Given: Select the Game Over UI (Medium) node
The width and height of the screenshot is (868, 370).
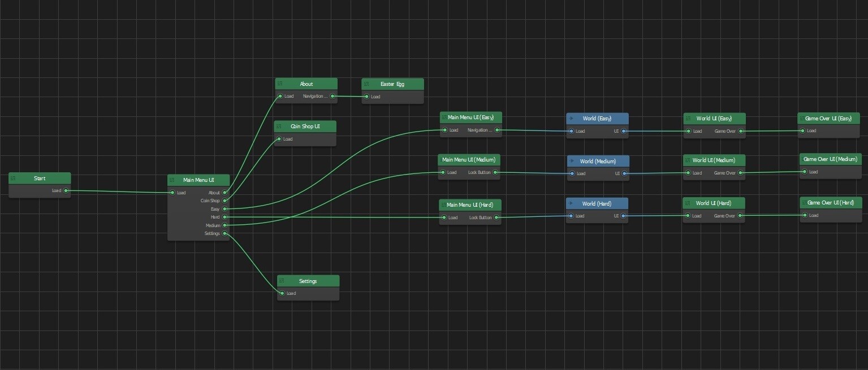Looking at the screenshot, I should [x=830, y=159].
